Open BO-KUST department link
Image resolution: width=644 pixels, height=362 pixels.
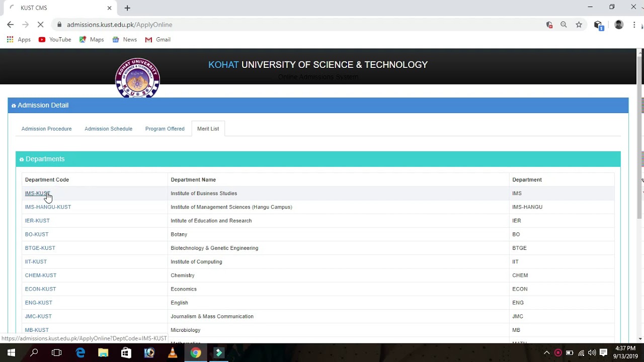click(37, 234)
